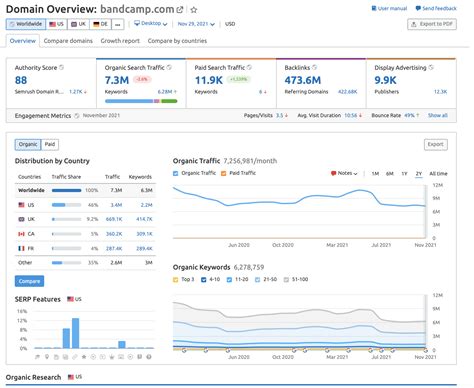Toggle the Top 3 keywords checkbox
474x388 pixels.
click(x=176, y=280)
